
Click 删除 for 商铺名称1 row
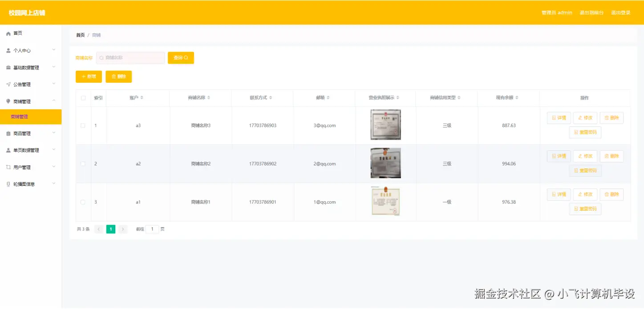[x=612, y=194]
